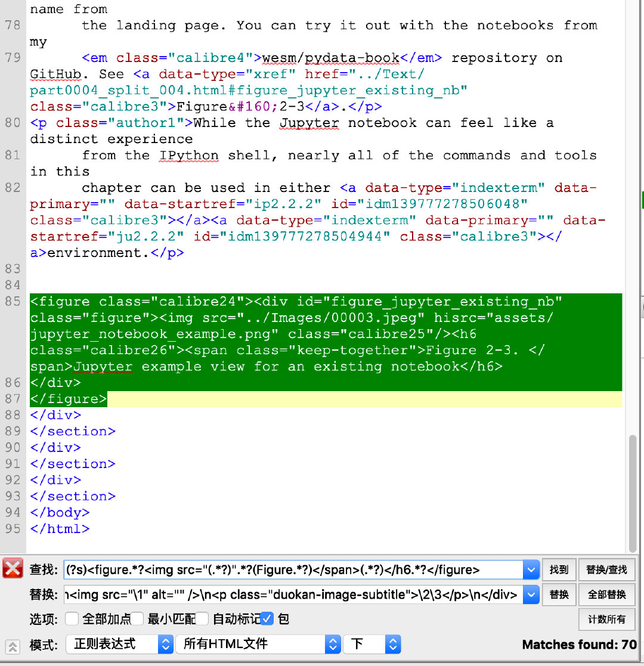The height and width of the screenshot is (666, 644).
Task: Open the 查找 search history dropdown
Action: (x=531, y=569)
